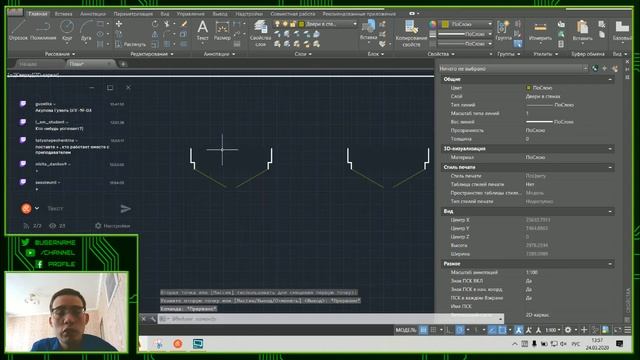Screen dimensions: 640x360
Task: Open the Вид ribbon tab
Action: click(x=164, y=14)
